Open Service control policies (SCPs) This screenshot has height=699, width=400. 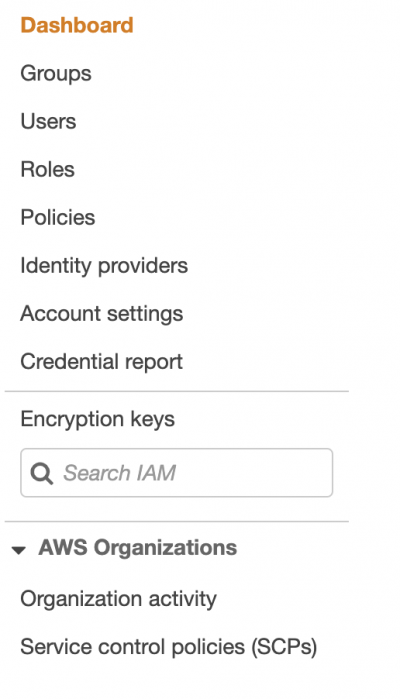tap(169, 647)
